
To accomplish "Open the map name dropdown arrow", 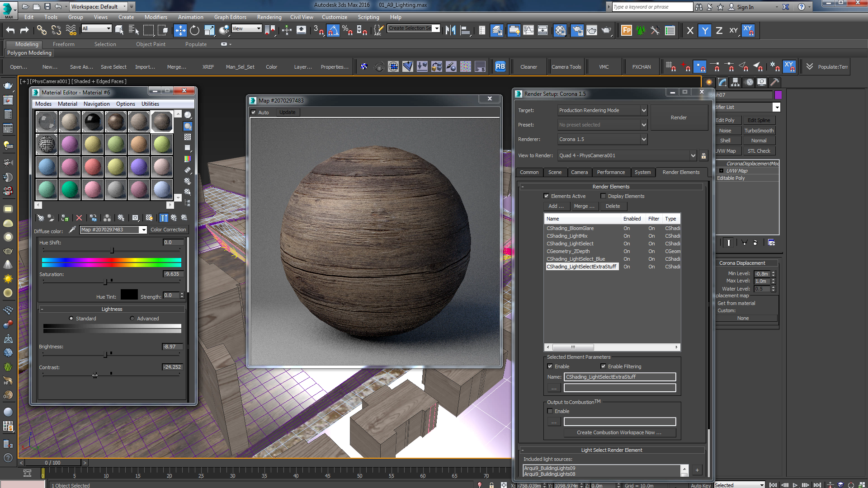I will coord(143,230).
